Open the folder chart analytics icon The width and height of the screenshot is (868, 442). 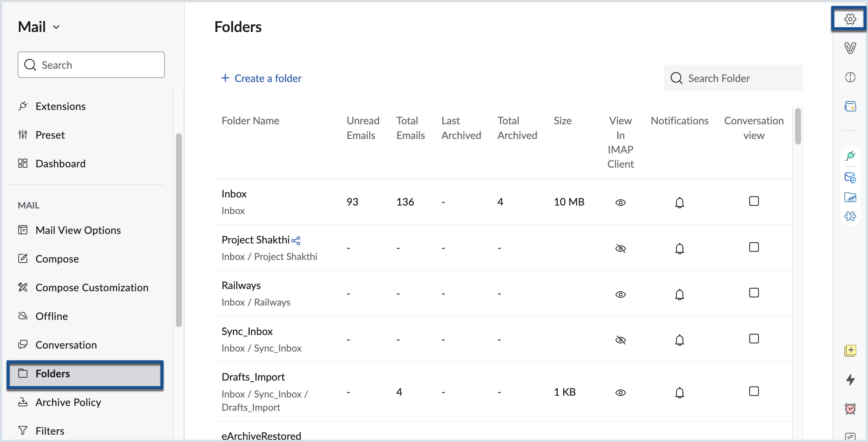850,197
